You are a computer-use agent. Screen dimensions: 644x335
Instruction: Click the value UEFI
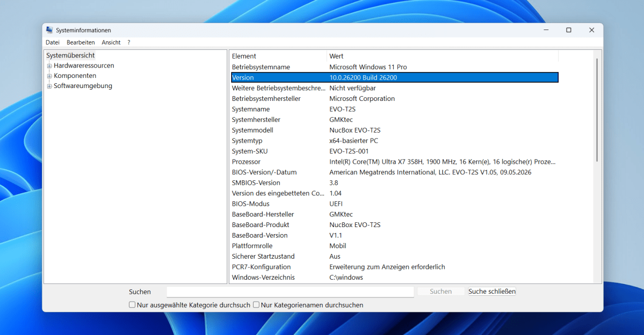(336, 204)
